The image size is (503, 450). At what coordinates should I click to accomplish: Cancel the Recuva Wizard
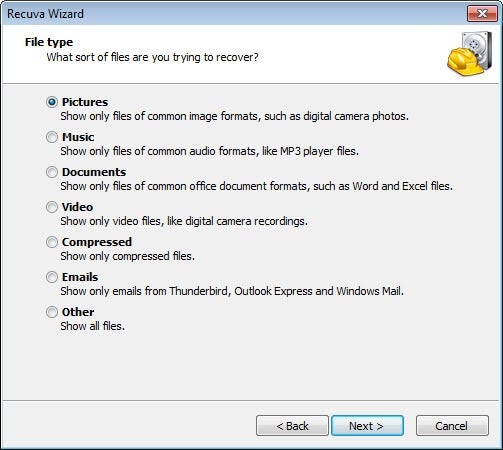(452, 426)
